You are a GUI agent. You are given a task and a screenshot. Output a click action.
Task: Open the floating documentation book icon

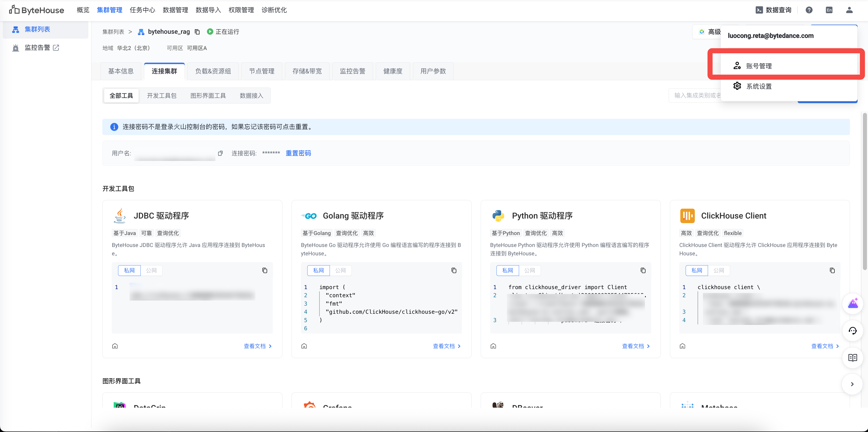pyautogui.click(x=853, y=358)
